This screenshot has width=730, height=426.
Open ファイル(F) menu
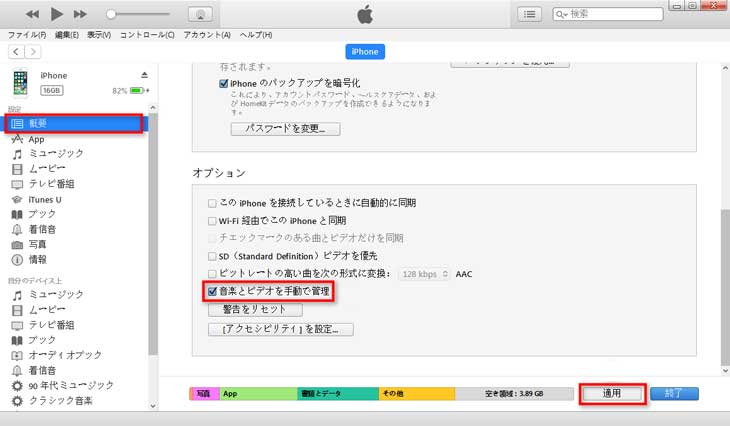27,35
